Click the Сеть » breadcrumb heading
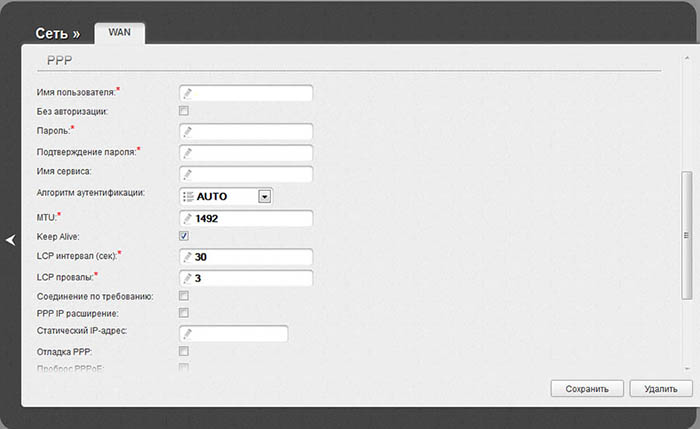The height and width of the screenshot is (429, 700). [x=58, y=33]
